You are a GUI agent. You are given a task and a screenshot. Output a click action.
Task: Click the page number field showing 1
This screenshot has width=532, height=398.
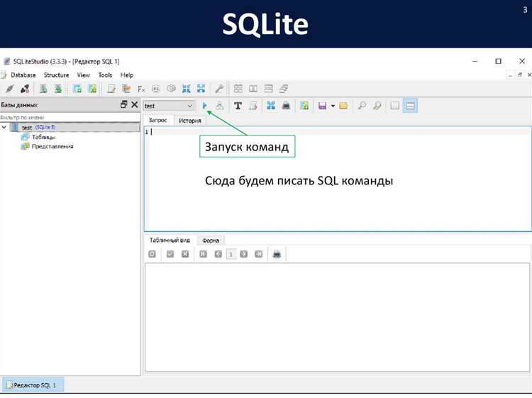(231, 254)
